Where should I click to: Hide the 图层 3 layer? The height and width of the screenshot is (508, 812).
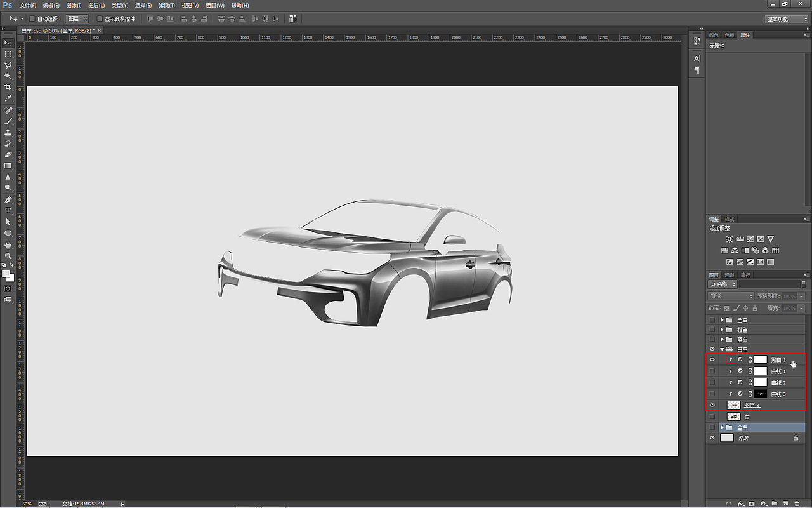pos(712,405)
